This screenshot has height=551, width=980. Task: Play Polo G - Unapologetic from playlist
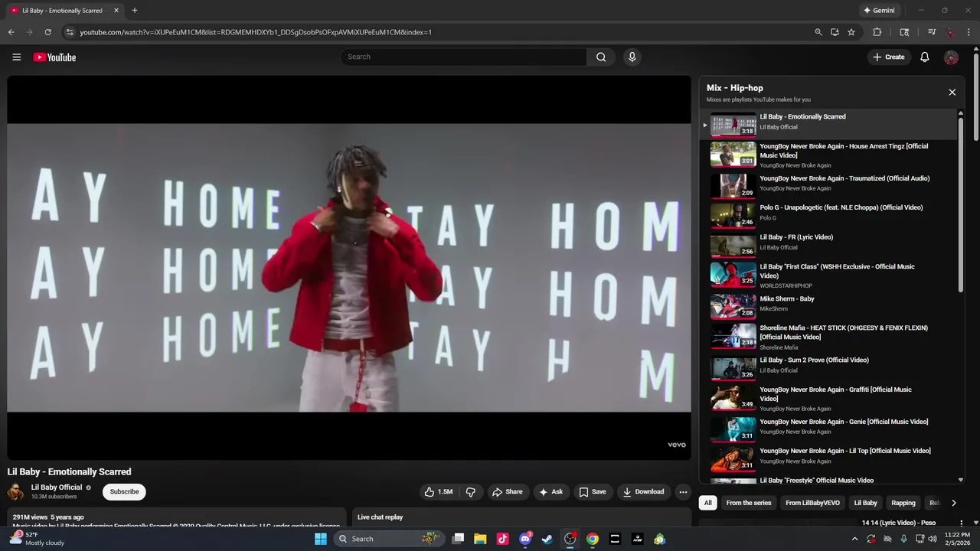828,214
